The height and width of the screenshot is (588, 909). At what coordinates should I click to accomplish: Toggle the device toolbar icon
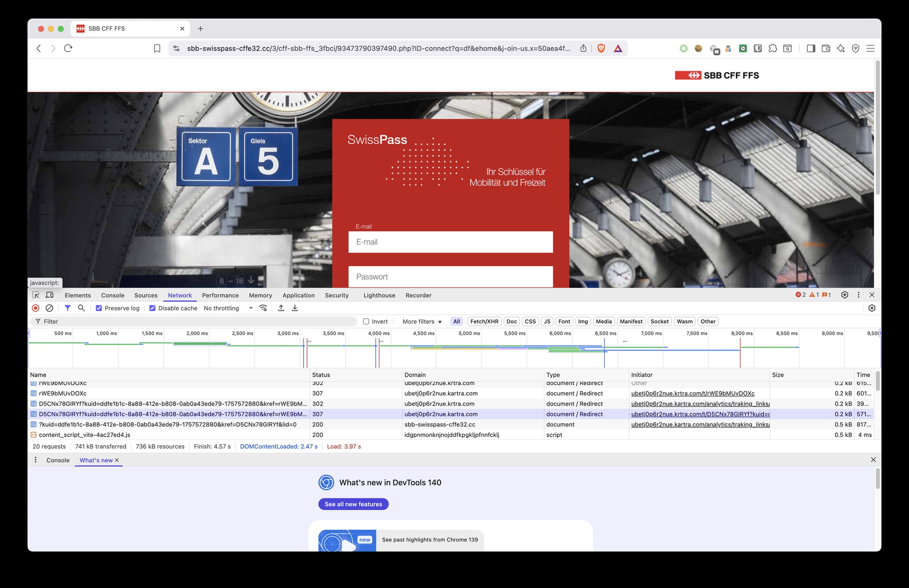(49, 295)
